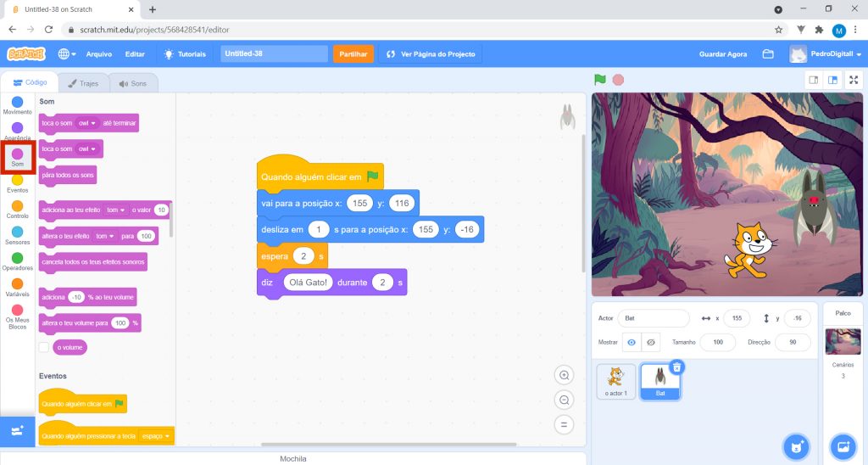868x465 pixels.
Task: Open the Arquivo menu
Action: coord(98,53)
